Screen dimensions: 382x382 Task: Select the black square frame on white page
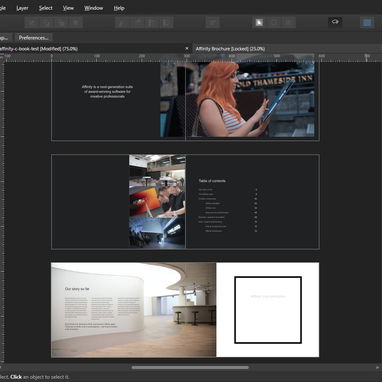click(x=268, y=310)
